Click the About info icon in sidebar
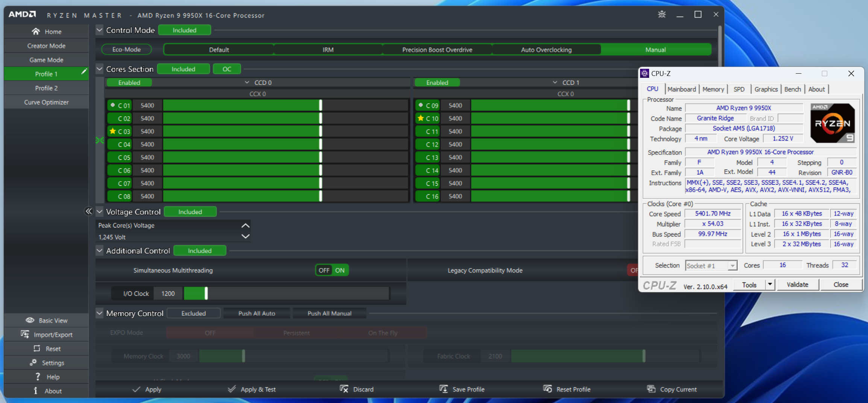 click(x=36, y=391)
